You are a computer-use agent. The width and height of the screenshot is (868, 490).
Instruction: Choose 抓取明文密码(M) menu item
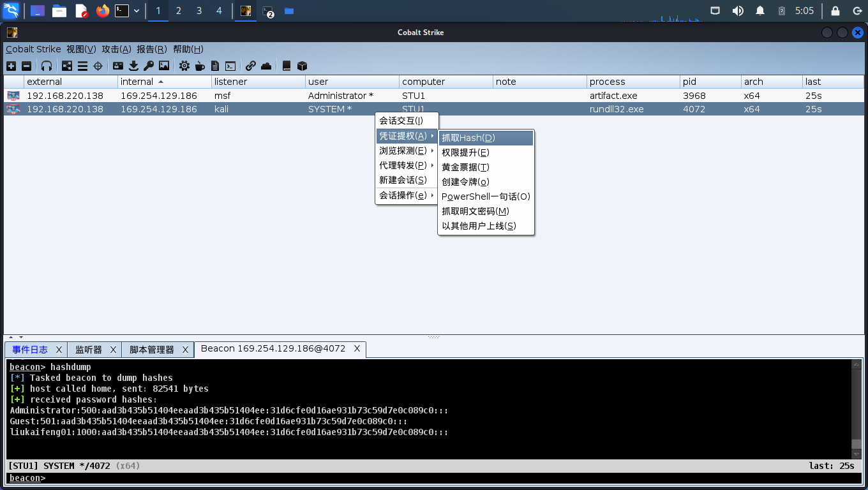(x=486, y=211)
